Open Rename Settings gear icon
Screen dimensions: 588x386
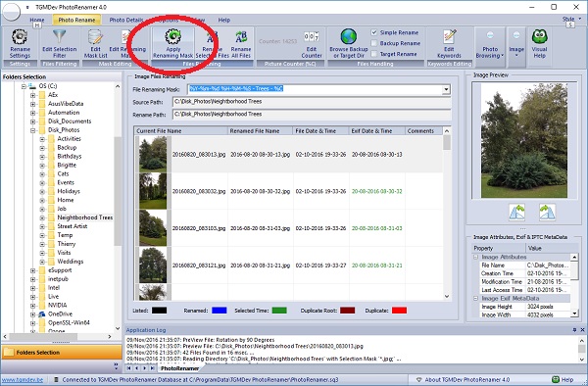click(20, 37)
